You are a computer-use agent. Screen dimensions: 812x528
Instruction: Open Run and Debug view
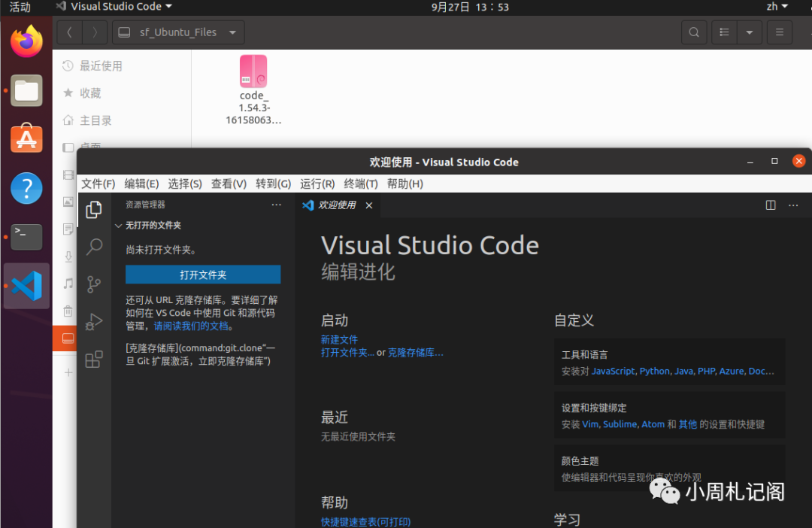click(x=94, y=322)
